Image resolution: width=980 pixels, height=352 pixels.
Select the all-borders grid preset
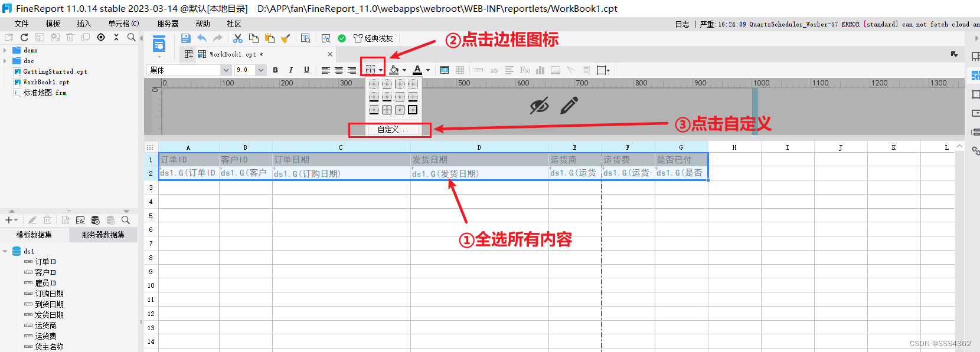coord(387,110)
